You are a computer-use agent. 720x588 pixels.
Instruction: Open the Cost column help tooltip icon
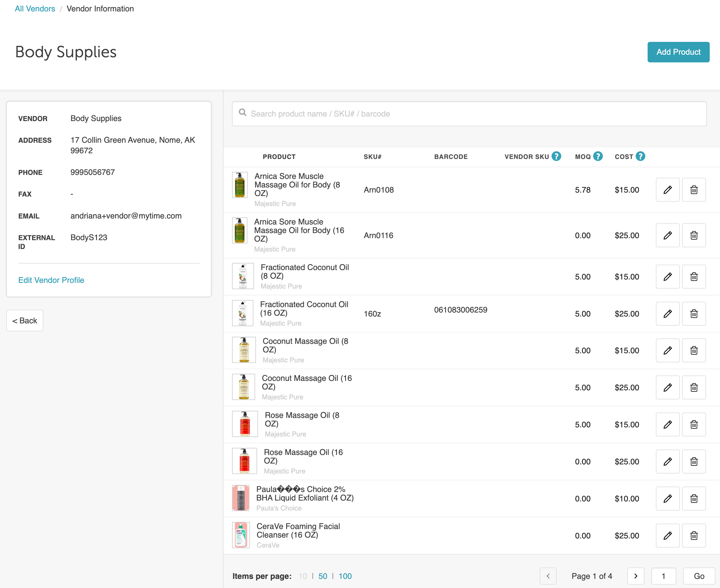(x=640, y=156)
